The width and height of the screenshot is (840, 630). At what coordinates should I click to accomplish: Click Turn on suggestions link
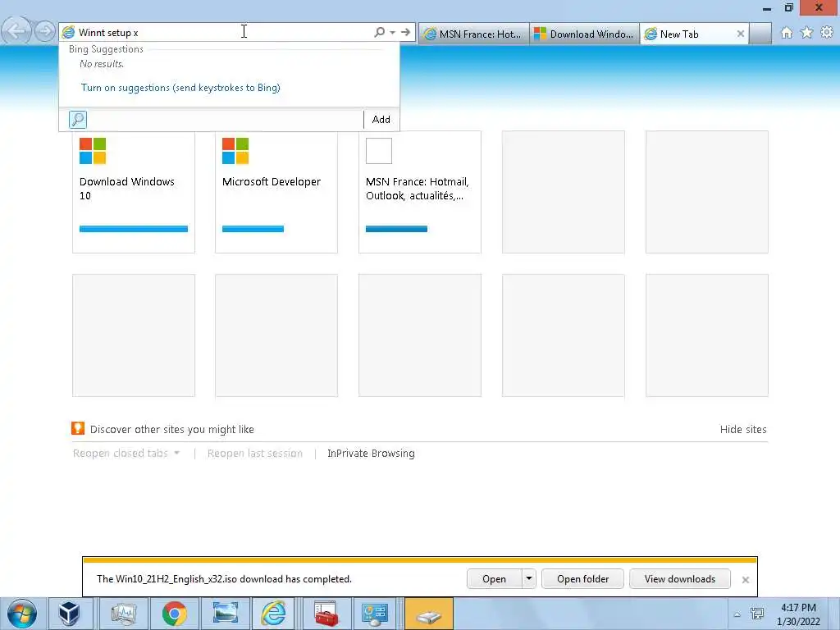point(180,87)
